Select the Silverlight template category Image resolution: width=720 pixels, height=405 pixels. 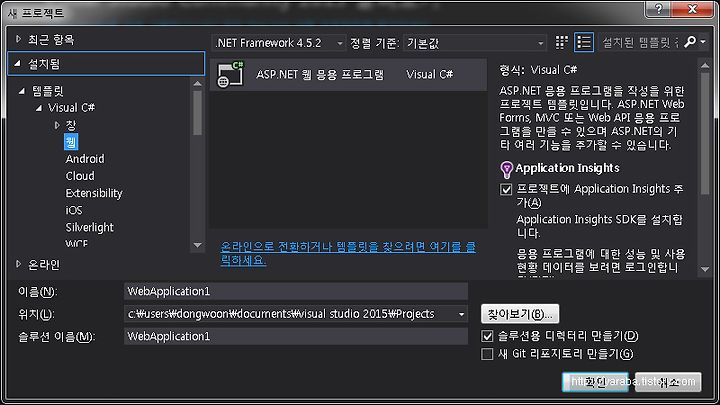tap(90, 227)
